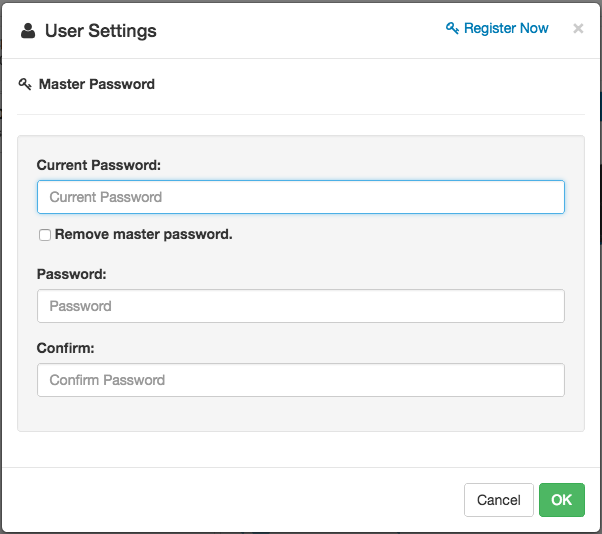Click the 'Password:' field label
This screenshot has width=602, height=534.
coord(71,274)
